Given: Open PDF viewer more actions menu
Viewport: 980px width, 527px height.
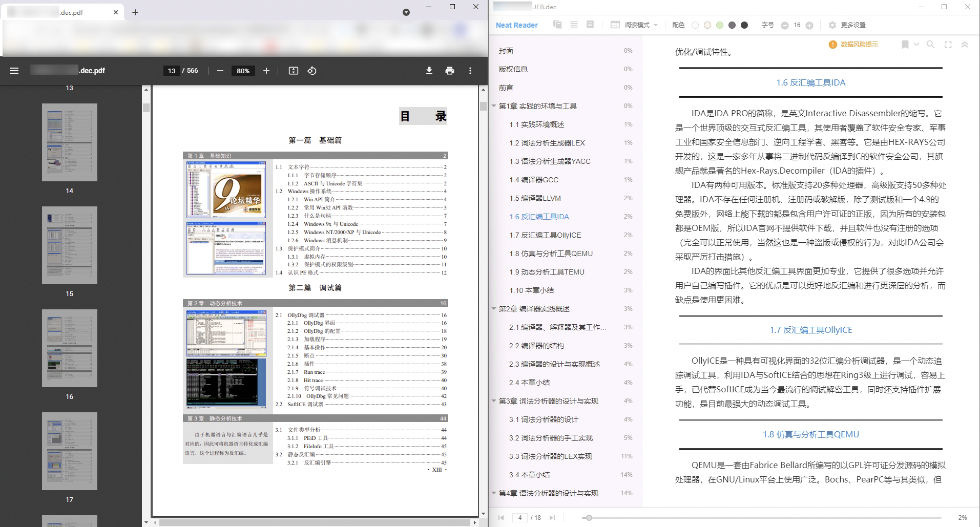Looking at the screenshot, I should [x=470, y=71].
